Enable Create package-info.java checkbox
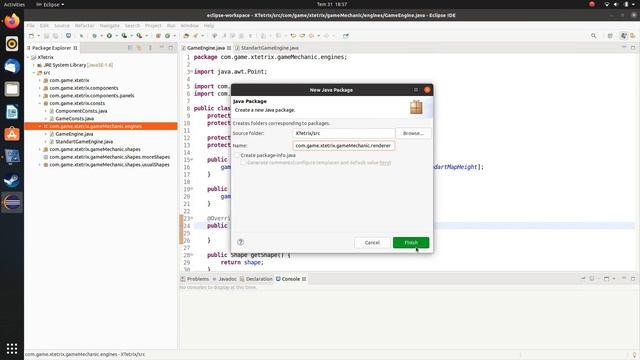The image size is (640, 360). click(237, 155)
